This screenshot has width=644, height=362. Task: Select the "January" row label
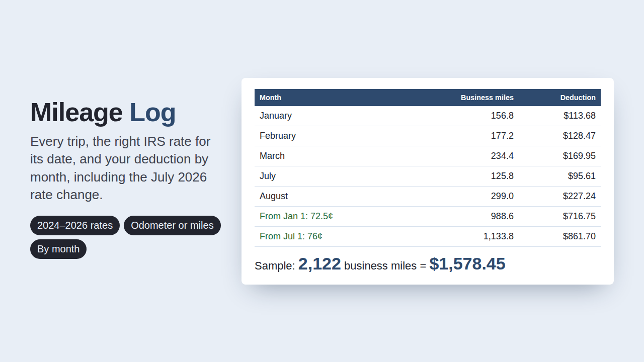[x=276, y=116]
